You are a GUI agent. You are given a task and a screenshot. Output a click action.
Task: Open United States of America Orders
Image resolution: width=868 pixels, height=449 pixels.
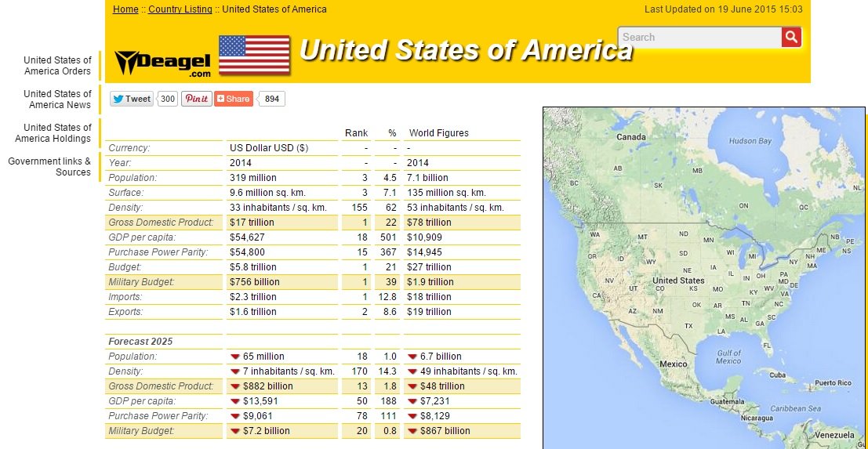coord(57,65)
